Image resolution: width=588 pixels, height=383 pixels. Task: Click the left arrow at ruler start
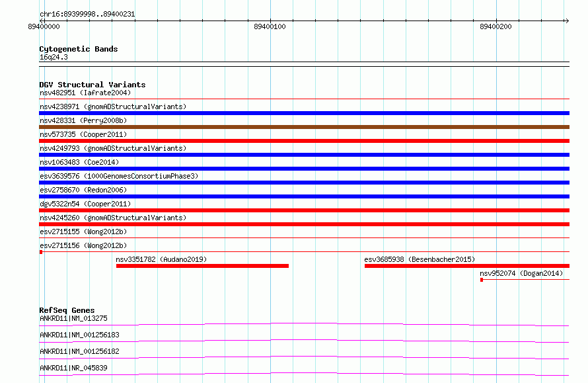42,21
